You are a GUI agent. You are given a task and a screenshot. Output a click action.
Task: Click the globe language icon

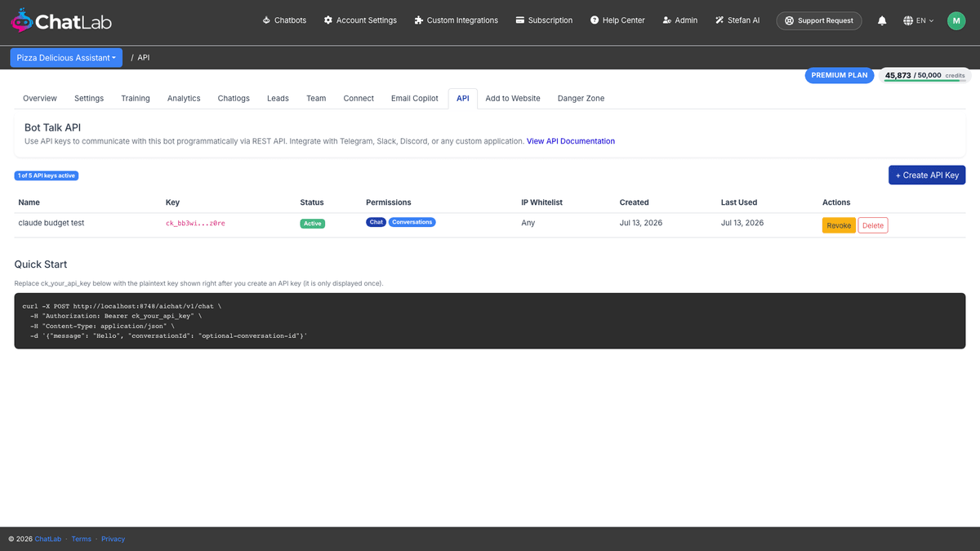(x=908, y=20)
